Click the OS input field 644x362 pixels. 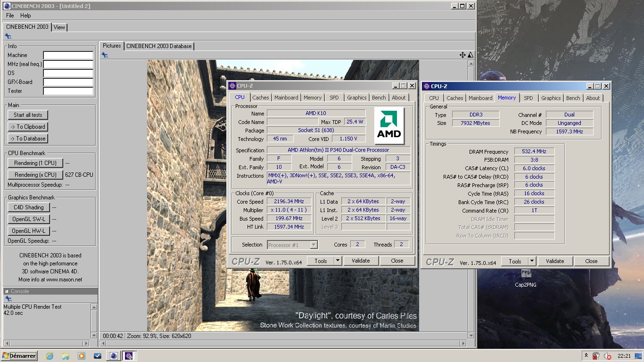tap(68, 73)
